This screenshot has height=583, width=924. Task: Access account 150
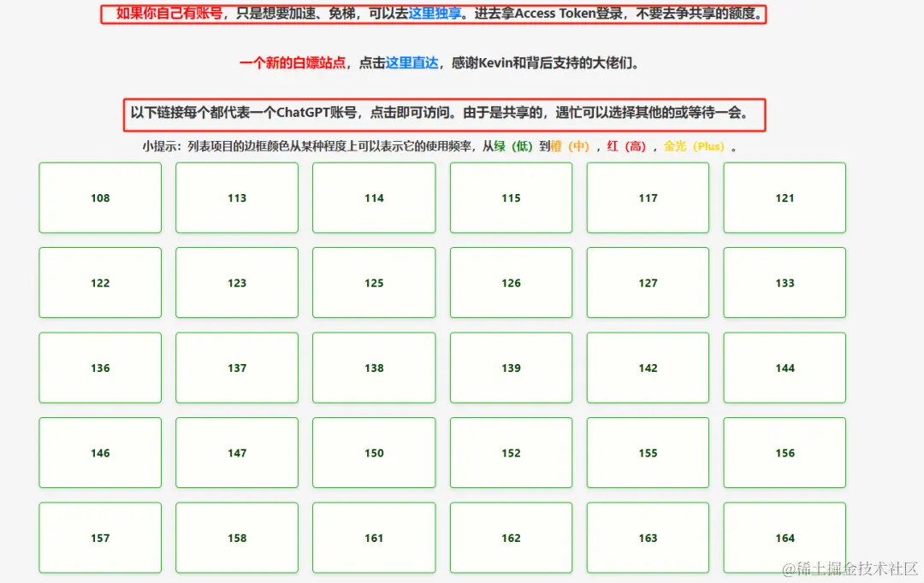tap(374, 452)
